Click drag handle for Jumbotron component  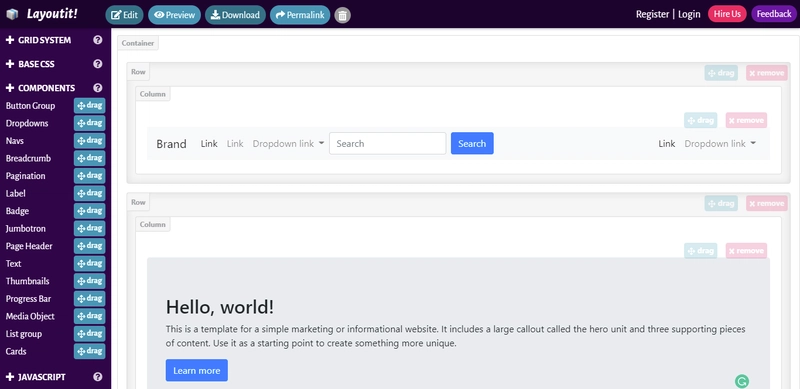click(90, 228)
